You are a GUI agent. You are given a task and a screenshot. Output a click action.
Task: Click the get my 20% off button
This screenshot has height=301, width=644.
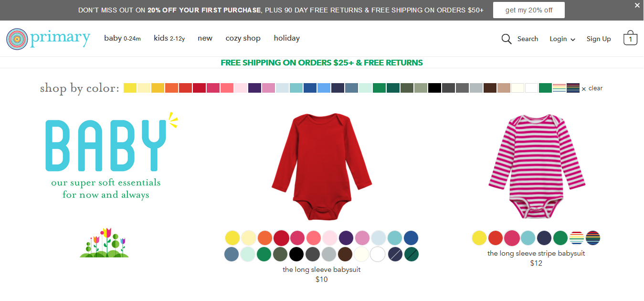pos(529,10)
